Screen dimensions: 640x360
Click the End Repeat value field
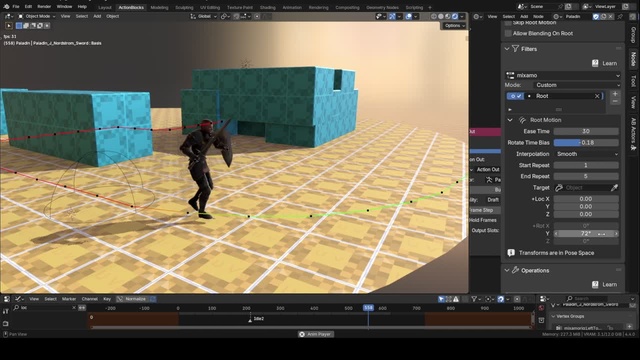pyautogui.click(x=587, y=176)
